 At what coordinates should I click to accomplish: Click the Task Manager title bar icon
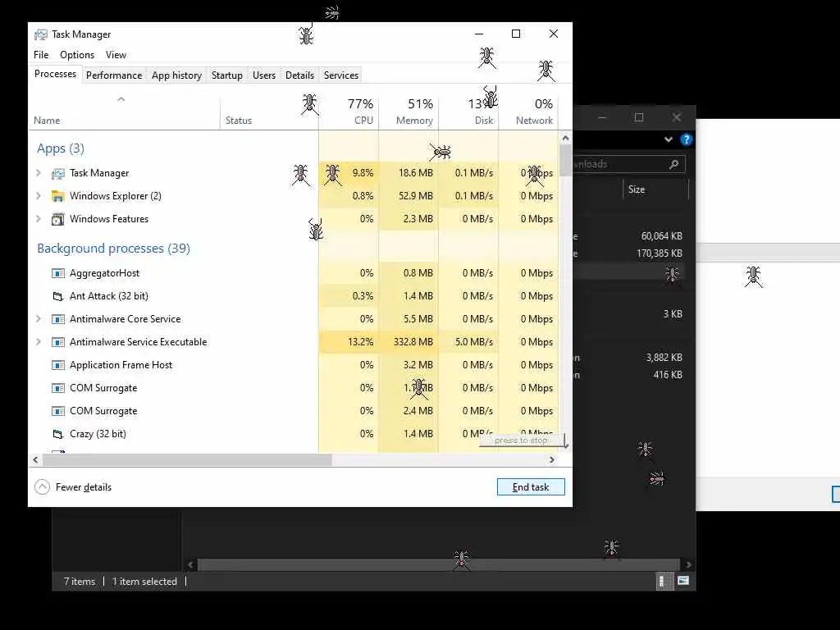click(41, 34)
